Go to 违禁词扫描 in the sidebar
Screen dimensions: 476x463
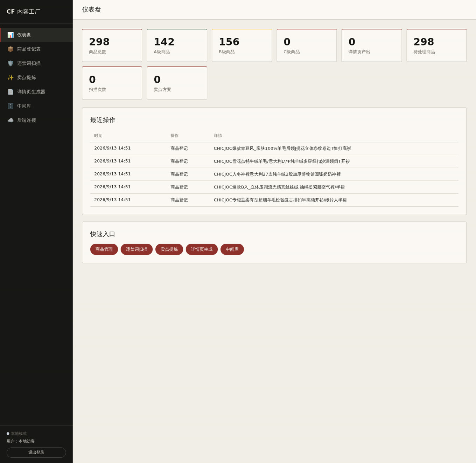36,63
